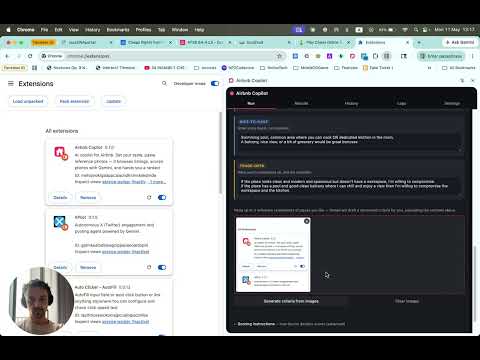This screenshot has height=360, width=480.
Task: Click the Airbnb Copilot extension icon in the card
Action: tap(61, 153)
